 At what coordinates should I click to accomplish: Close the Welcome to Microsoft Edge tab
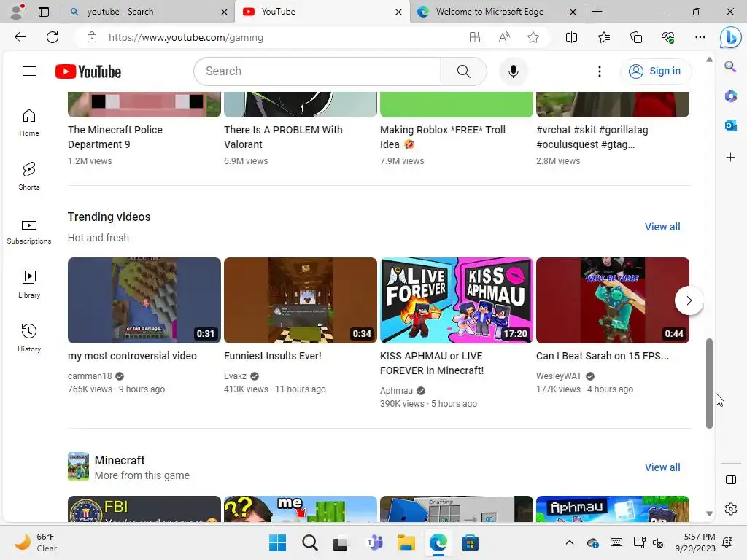click(573, 12)
